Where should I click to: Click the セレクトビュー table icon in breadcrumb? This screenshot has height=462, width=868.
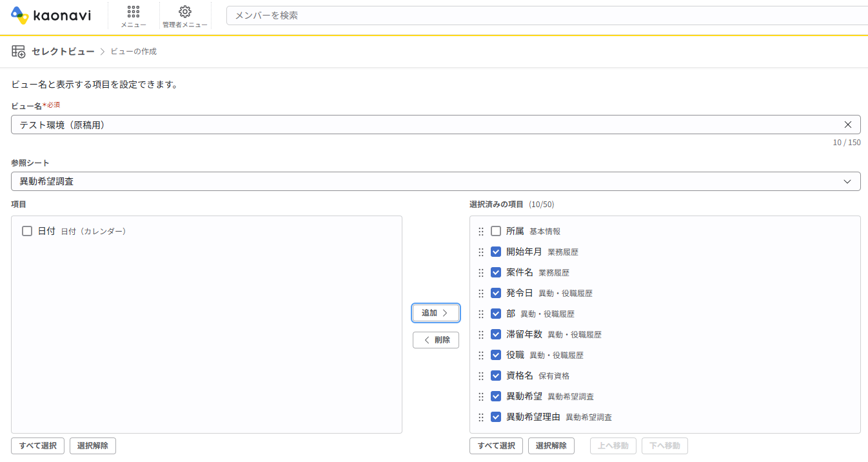tap(19, 51)
